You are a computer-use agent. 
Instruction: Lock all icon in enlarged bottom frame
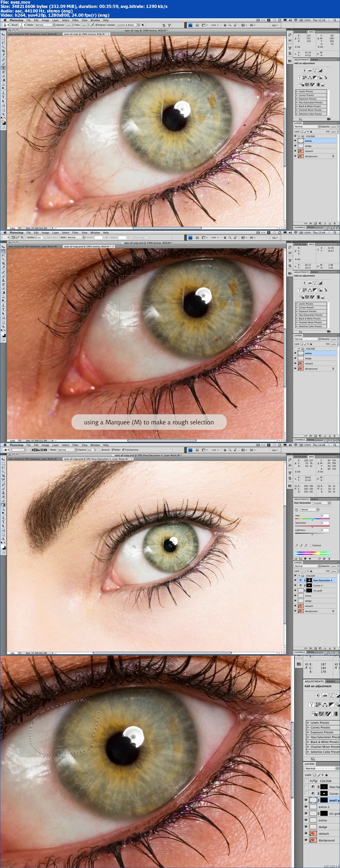326,775
